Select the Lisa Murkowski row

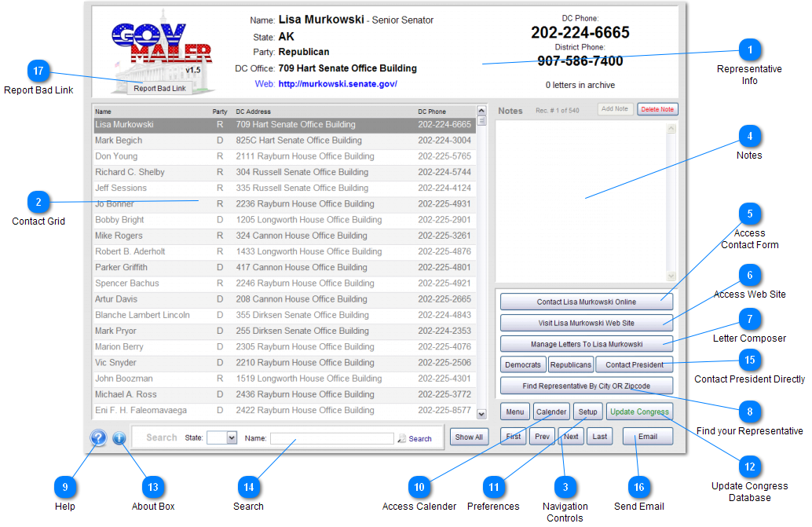tap(284, 125)
